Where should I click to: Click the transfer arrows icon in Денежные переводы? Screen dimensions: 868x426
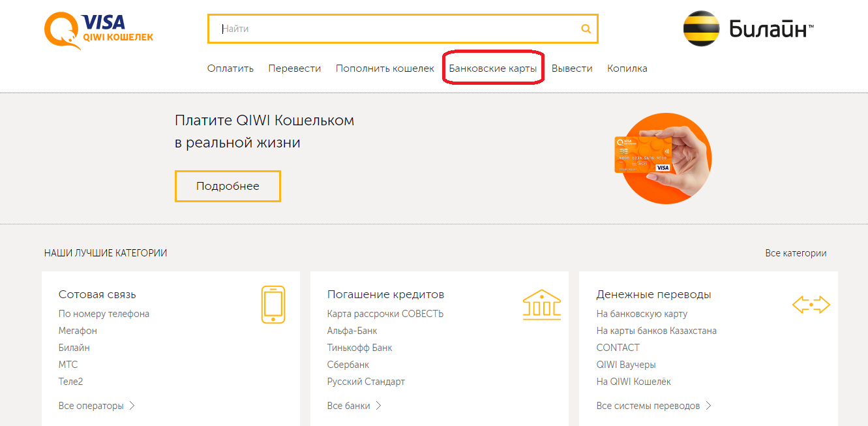pos(811,304)
